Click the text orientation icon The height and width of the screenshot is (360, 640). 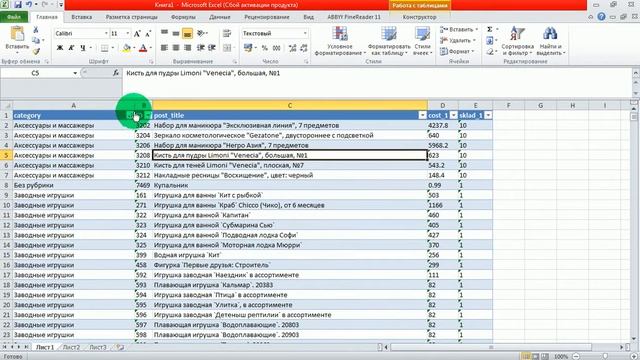pos(200,33)
